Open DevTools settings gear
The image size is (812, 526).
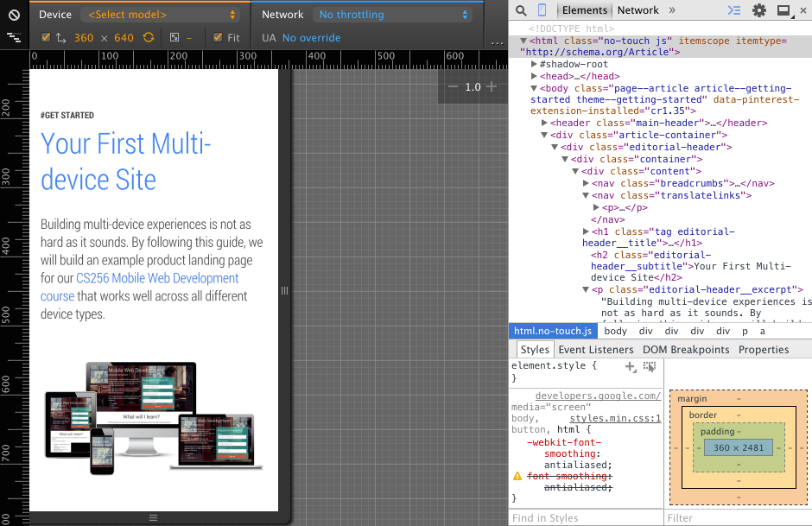point(758,11)
